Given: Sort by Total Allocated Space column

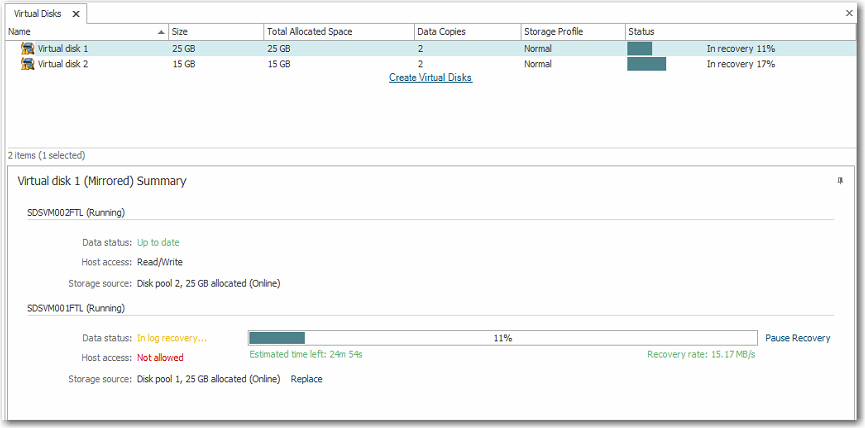Looking at the screenshot, I should click(x=338, y=32).
